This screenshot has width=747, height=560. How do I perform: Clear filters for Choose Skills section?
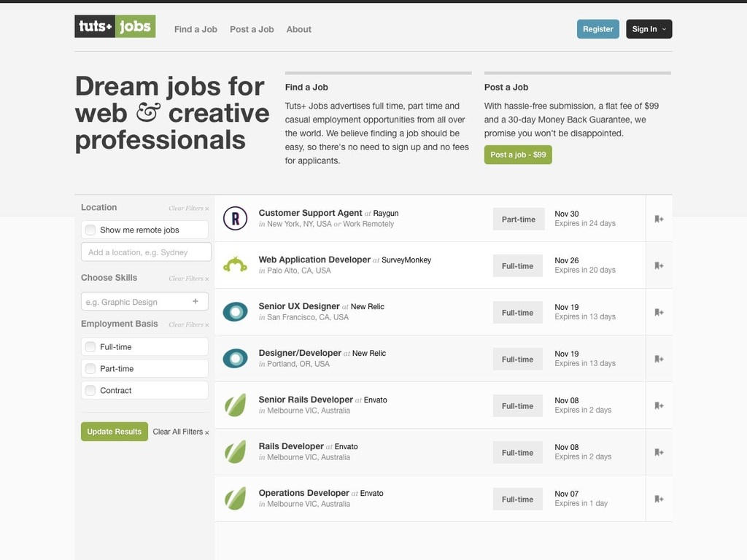coord(189,279)
